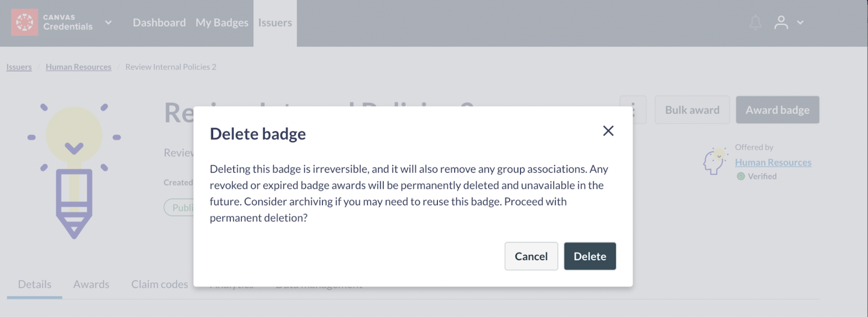Expand the user account dropdown arrow

click(x=800, y=23)
